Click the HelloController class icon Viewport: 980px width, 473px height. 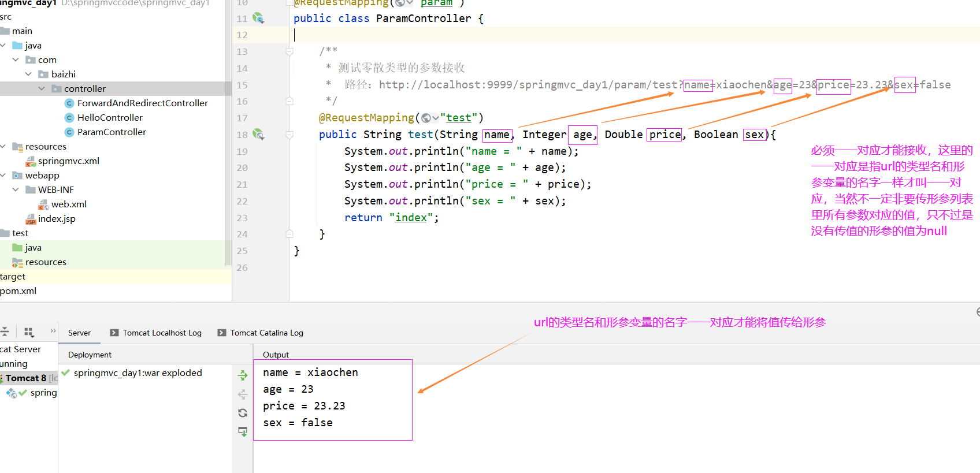(69, 117)
